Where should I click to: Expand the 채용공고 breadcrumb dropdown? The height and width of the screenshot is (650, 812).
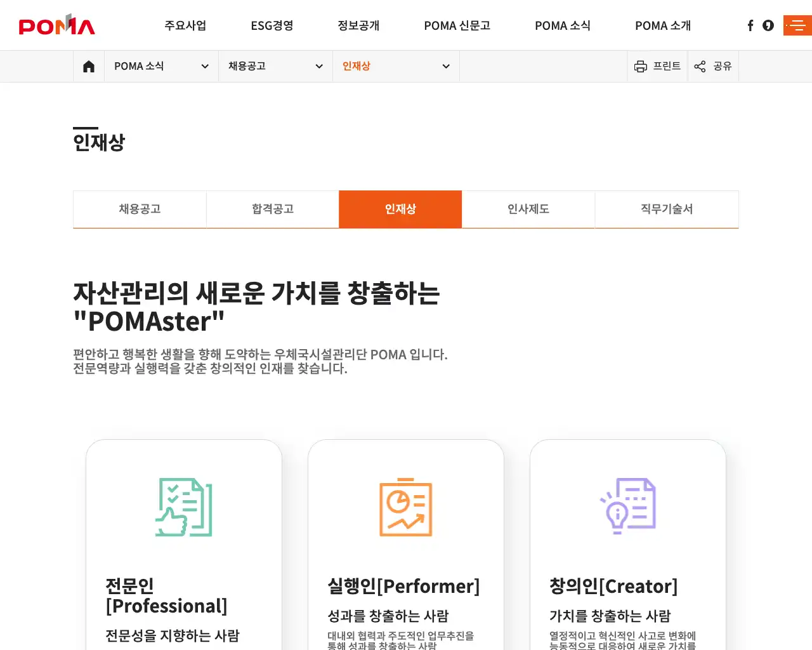pyautogui.click(x=275, y=66)
